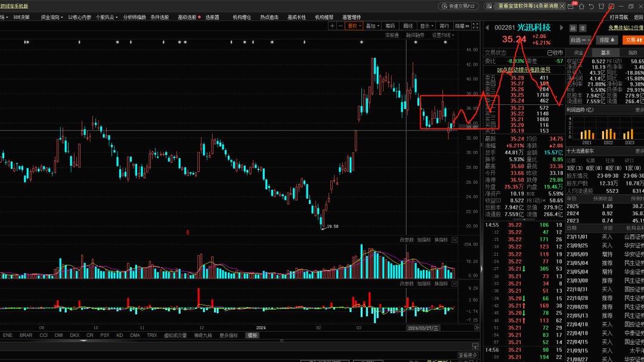
Task: Open the 高管增持 menu item
Action: (351, 17)
